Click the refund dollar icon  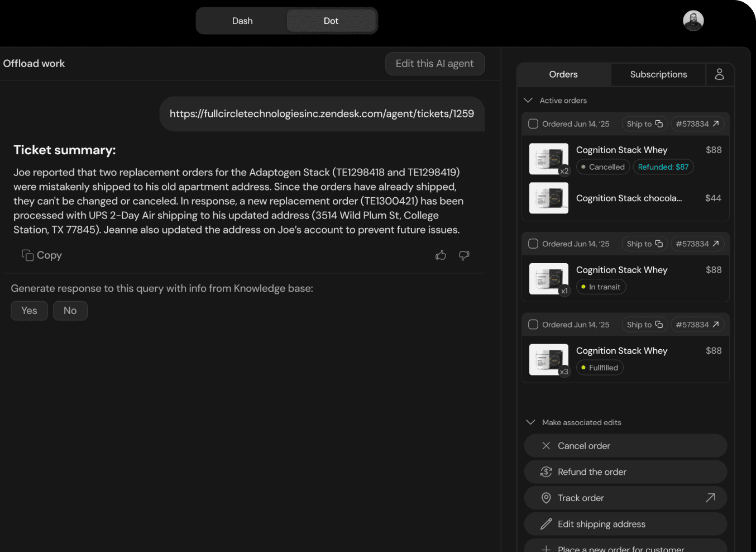click(x=546, y=472)
